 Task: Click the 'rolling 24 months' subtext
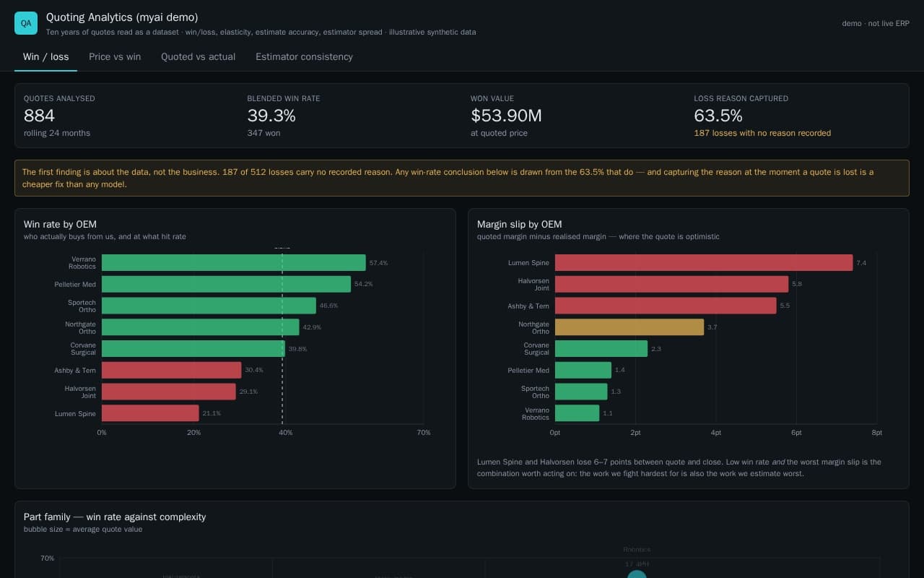click(57, 133)
